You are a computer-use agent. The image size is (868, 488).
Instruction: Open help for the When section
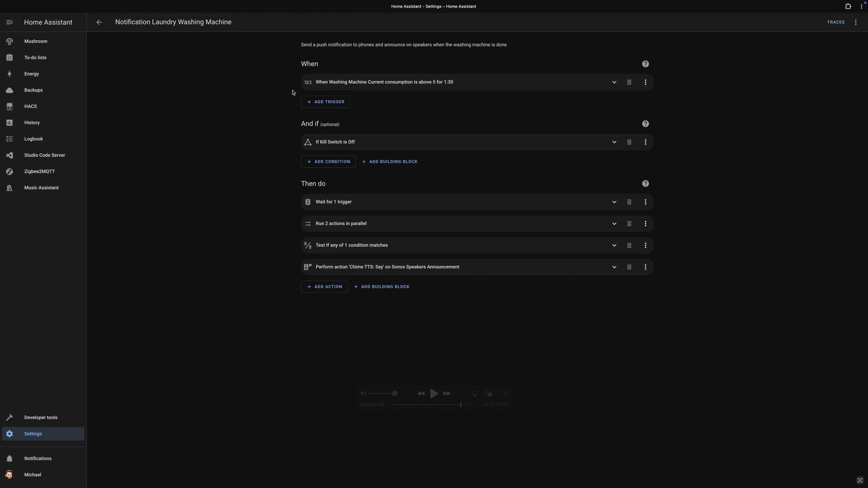(x=645, y=64)
